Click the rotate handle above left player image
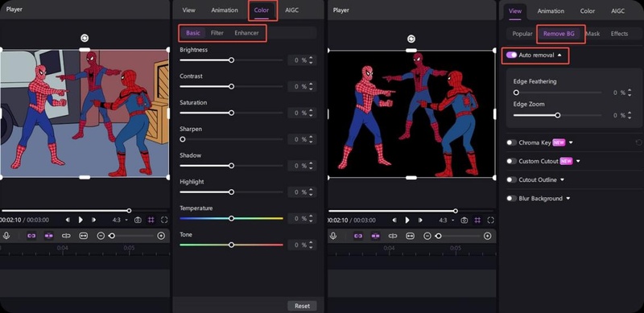644x313 pixels. (85, 38)
